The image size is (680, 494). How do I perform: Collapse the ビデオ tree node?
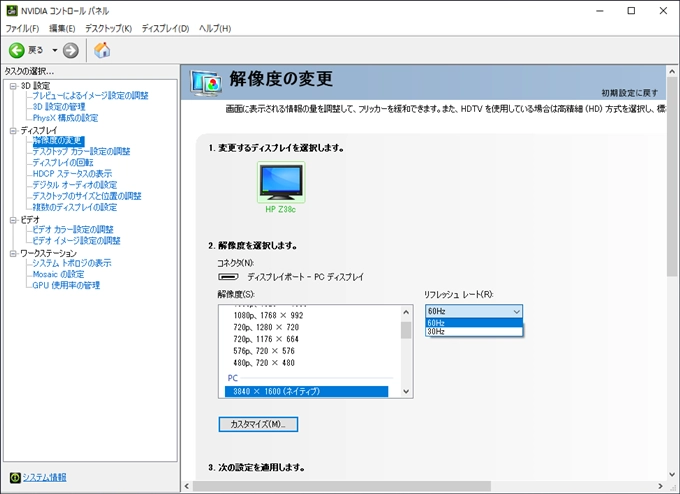coord(13,220)
